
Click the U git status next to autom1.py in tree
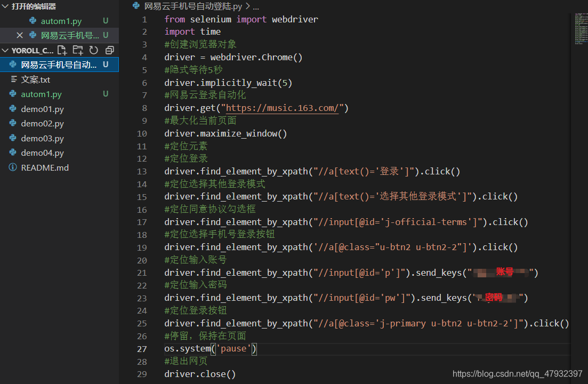tap(106, 94)
